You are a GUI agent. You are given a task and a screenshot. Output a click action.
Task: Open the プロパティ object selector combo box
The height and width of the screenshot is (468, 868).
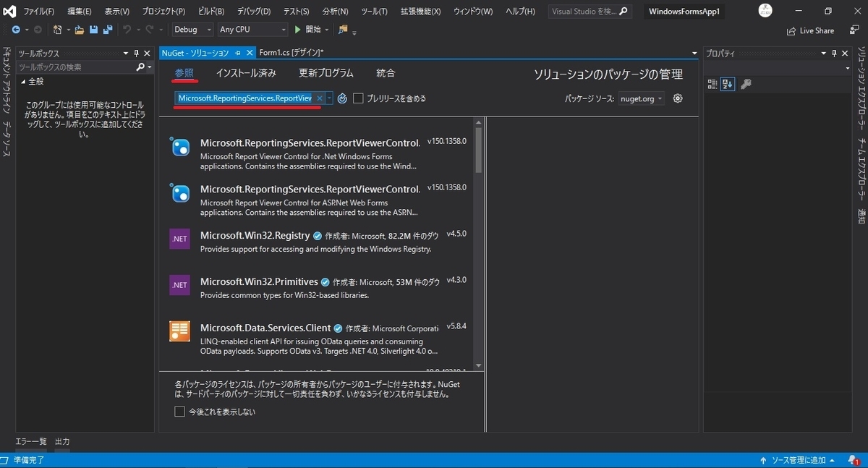click(x=778, y=67)
